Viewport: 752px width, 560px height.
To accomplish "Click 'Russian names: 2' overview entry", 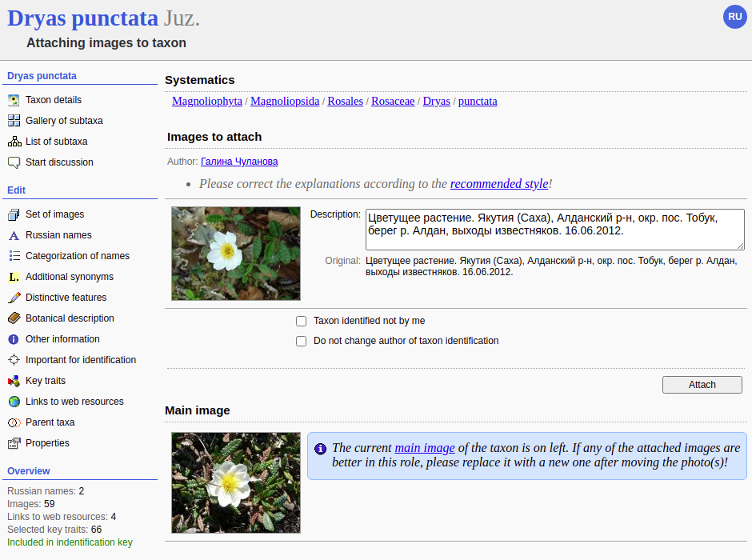I will pos(46,491).
